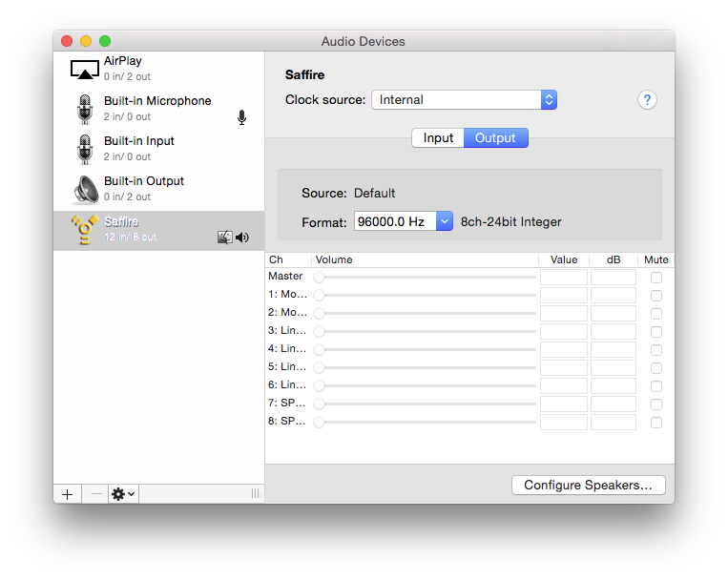
Task: Mute channel 7: SP…
Action: [x=656, y=404]
